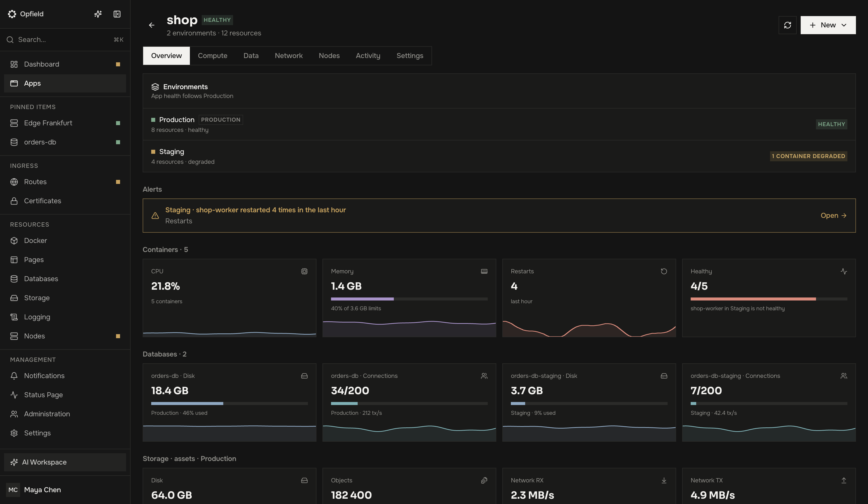The width and height of the screenshot is (868, 504).
Task: Click the orders-db Disk drive icon
Action: pos(304,376)
